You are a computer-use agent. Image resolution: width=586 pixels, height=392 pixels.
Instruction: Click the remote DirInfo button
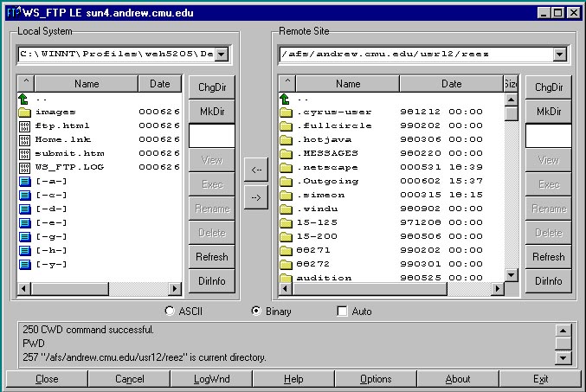(549, 281)
